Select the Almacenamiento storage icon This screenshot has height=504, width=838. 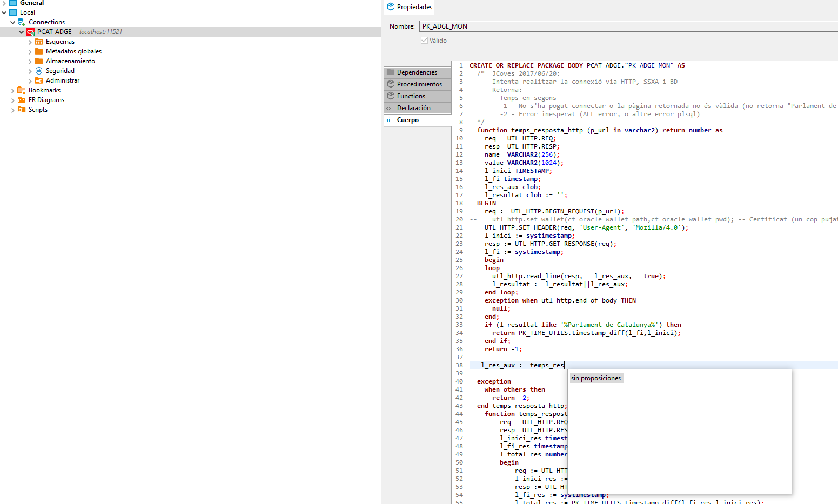(39, 61)
